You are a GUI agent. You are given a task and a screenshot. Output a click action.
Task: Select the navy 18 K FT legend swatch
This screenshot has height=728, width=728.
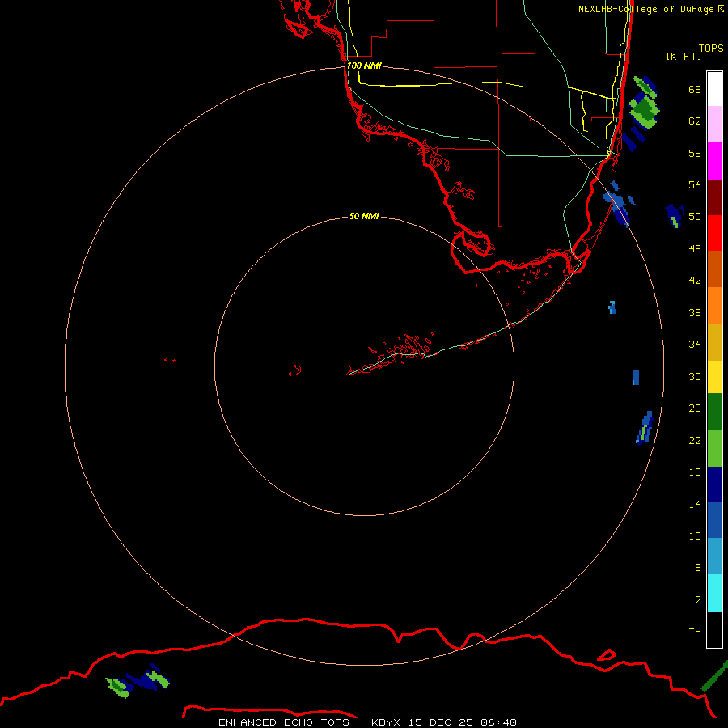click(x=714, y=485)
